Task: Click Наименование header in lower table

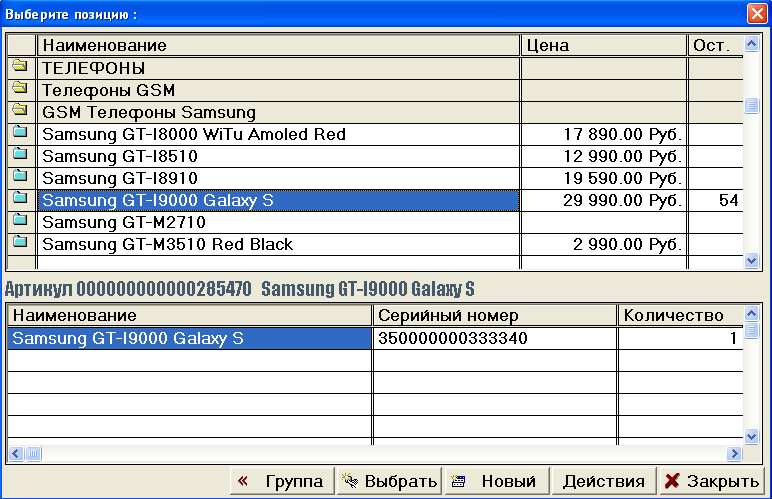Action: (x=190, y=315)
